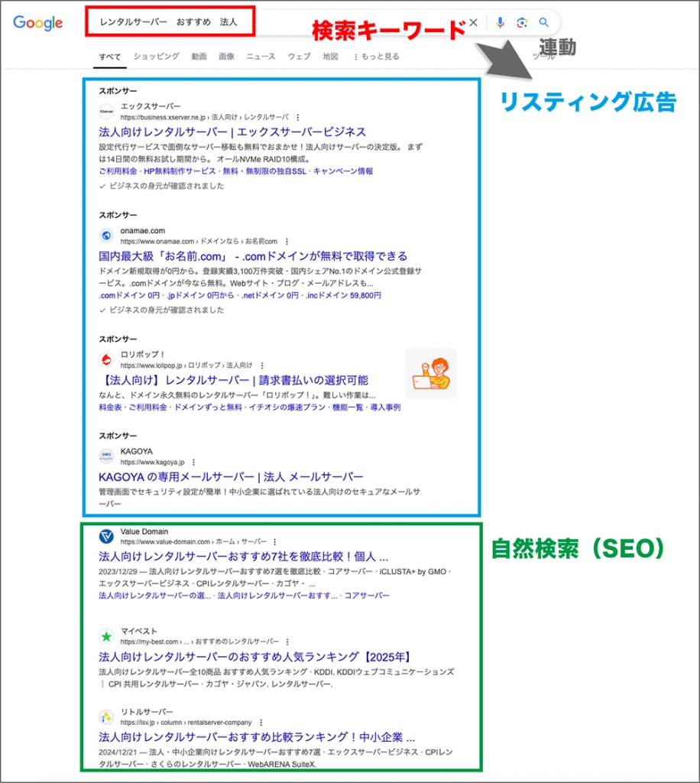Screen dimensions: 700x783
Task: Switch to the 地図 tab
Action: (330, 56)
